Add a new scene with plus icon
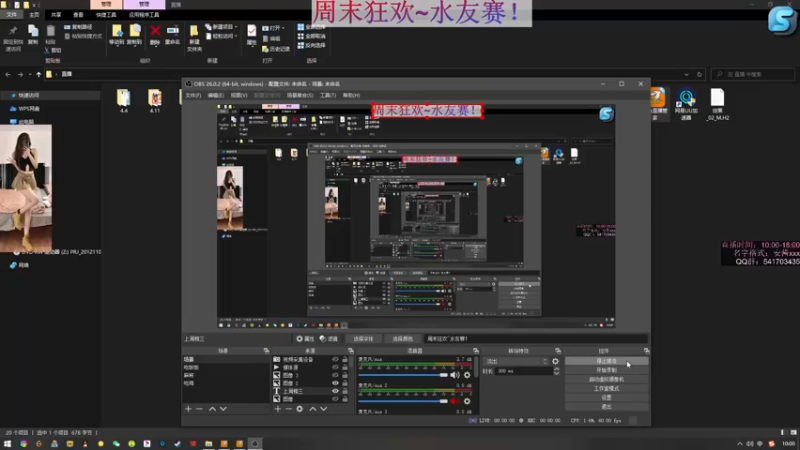 188,409
